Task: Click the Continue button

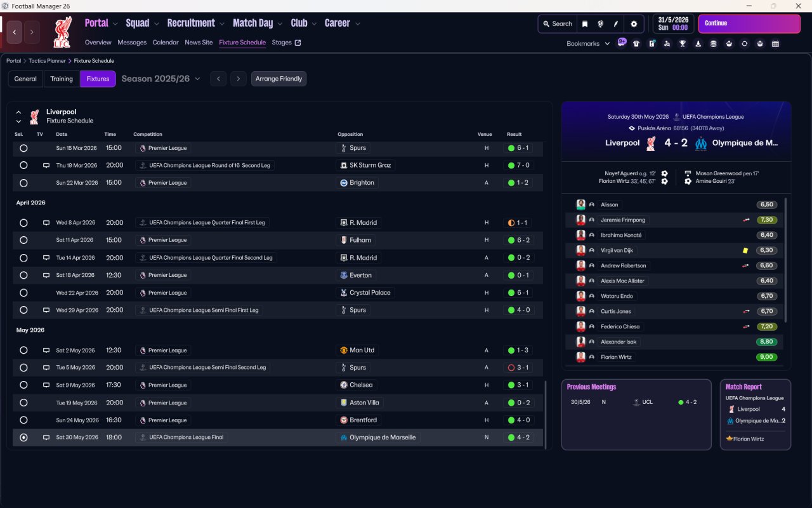Action: [x=749, y=23]
